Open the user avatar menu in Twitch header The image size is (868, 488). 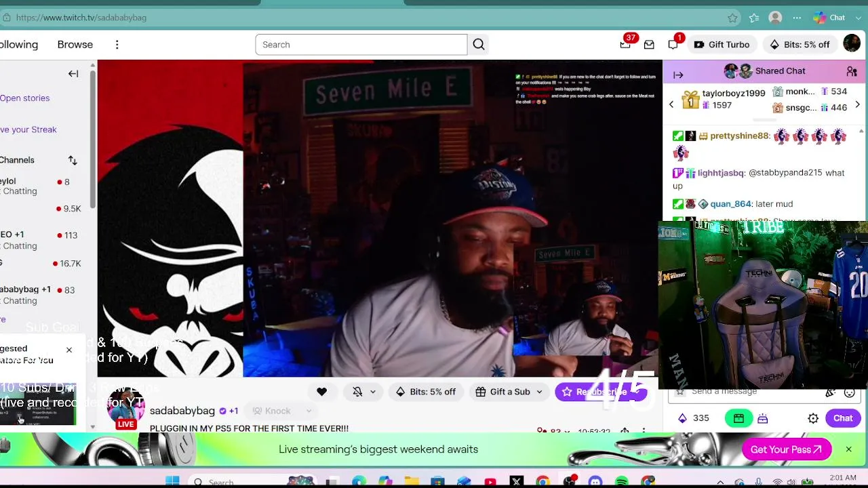click(852, 44)
